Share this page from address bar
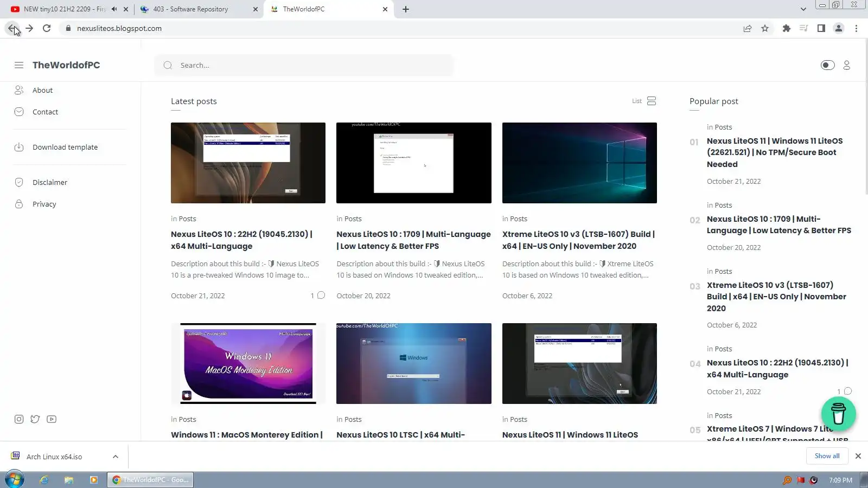The height and width of the screenshot is (488, 868). pos(748,28)
